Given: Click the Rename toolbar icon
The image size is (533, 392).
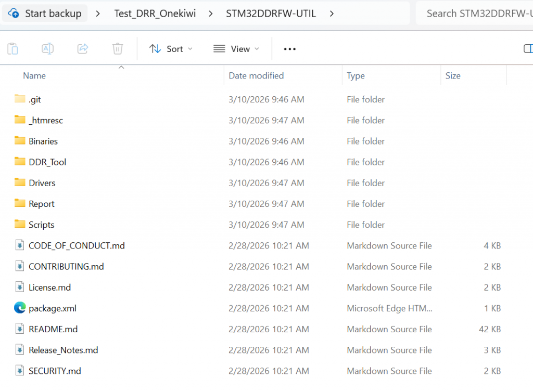Looking at the screenshot, I should coord(48,49).
